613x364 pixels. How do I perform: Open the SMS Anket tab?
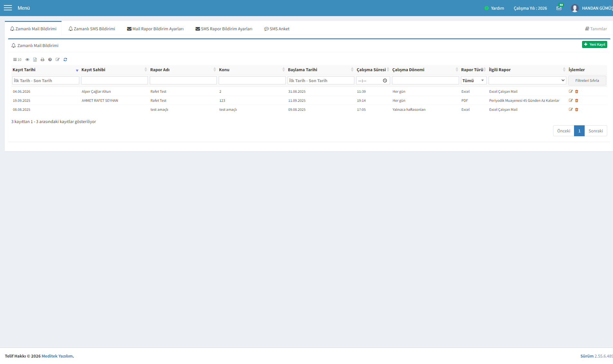coord(277,29)
